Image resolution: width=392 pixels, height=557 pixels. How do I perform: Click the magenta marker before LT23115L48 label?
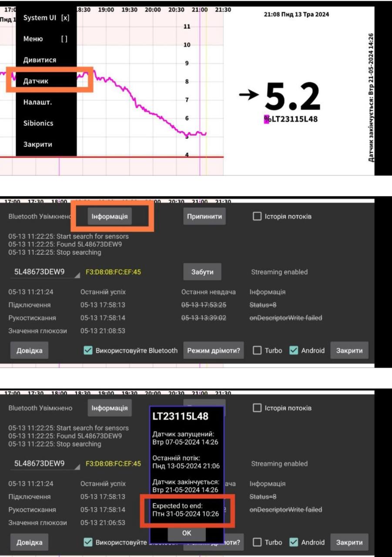click(x=266, y=119)
